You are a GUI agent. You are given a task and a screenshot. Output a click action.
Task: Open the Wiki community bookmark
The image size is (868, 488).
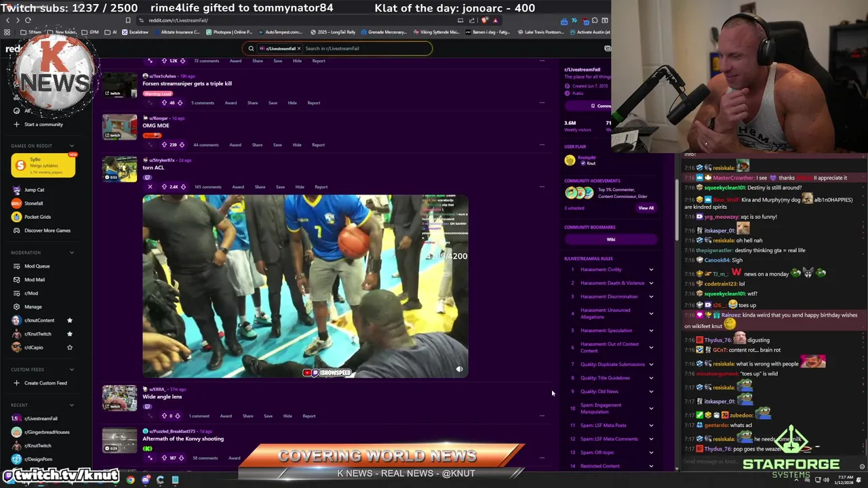[x=611, y=239]
